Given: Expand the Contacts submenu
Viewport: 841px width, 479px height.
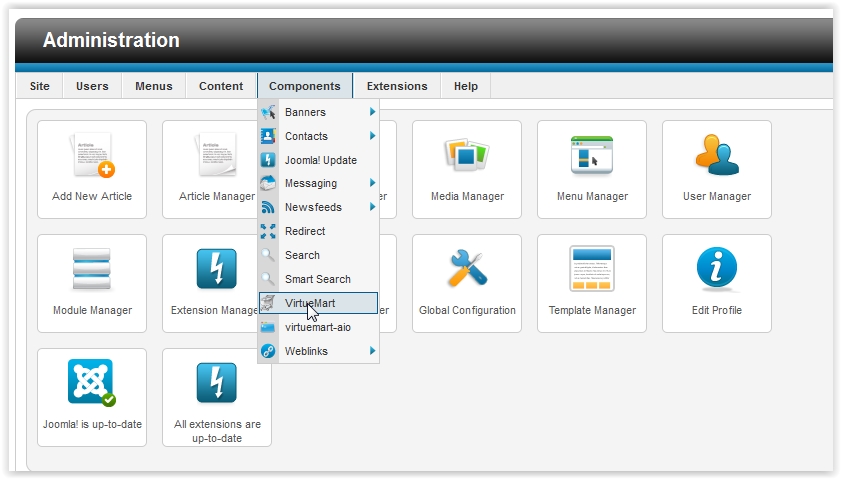Looking at the screenshot, I should [372, 136].
